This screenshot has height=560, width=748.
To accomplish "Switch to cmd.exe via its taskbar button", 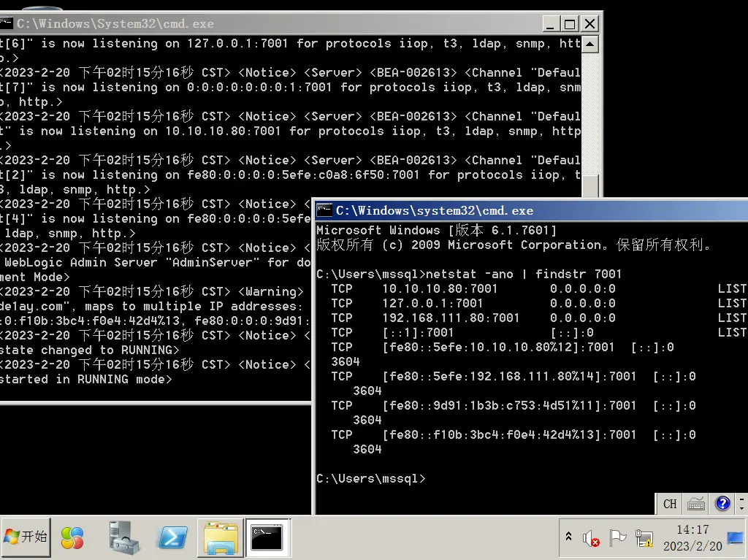I will tap(267, 538).
